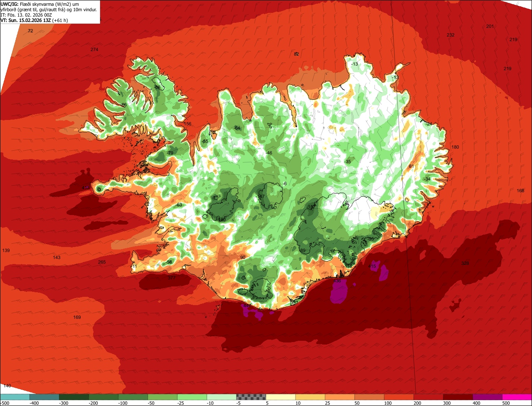Screen dimensions: 532x406
Task: Click the map value -6
Action: [285, 183]
